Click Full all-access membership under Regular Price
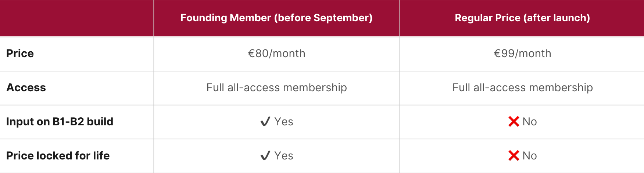 click(522, 88)
